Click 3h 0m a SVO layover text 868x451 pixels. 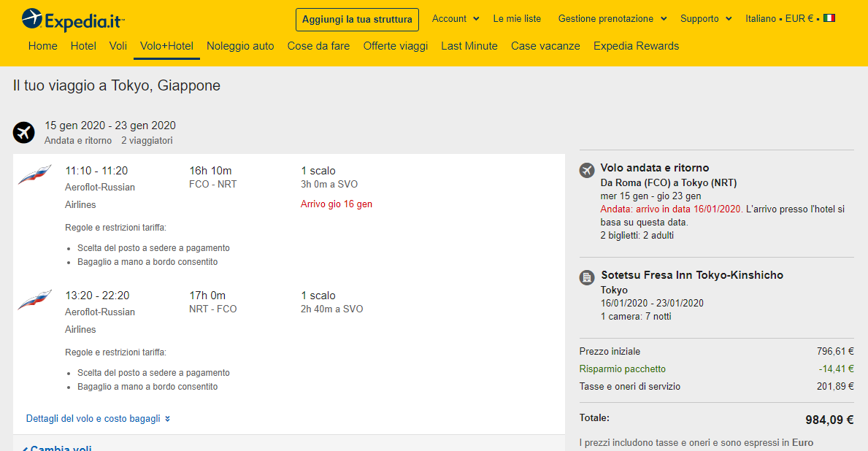[329, 185]
